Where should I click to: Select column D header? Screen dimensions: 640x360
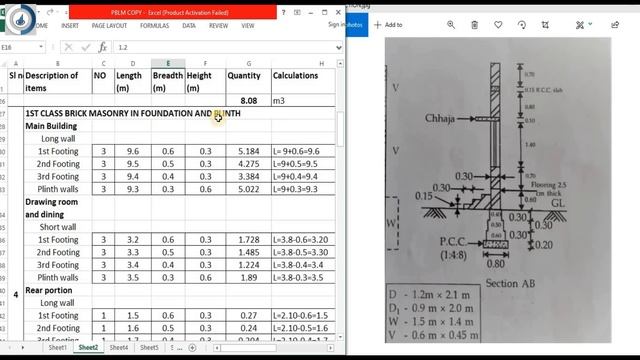[133, 63]
